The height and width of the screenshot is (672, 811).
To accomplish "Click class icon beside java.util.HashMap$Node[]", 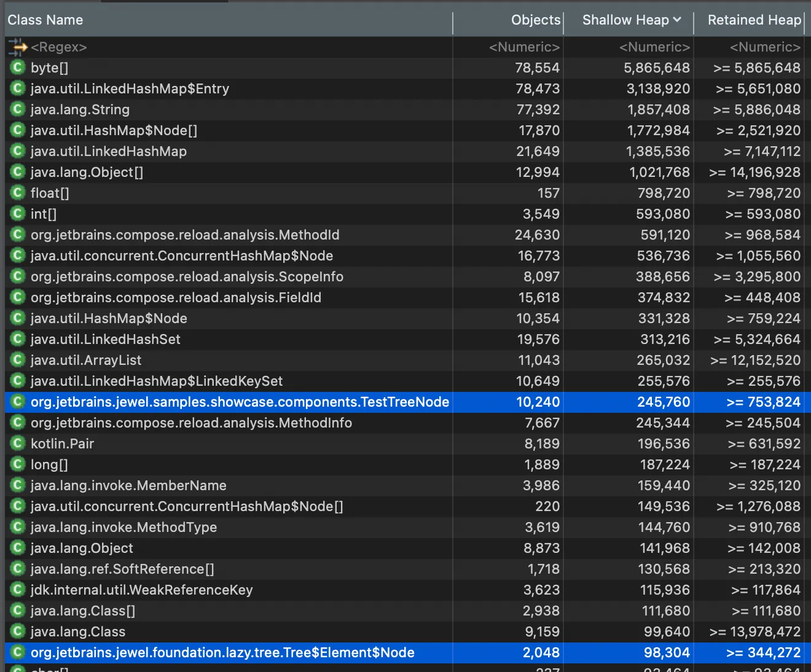I will pyautogui.click(x=18, y=130).
